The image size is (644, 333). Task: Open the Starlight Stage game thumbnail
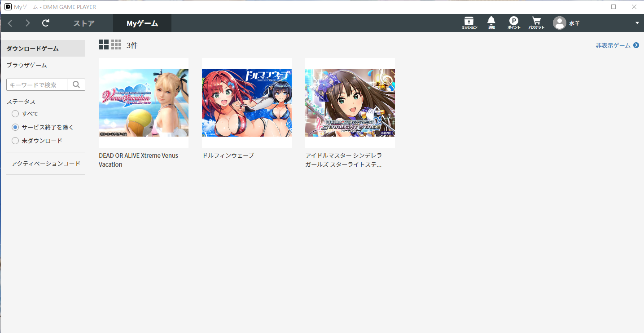coord(350,103)
